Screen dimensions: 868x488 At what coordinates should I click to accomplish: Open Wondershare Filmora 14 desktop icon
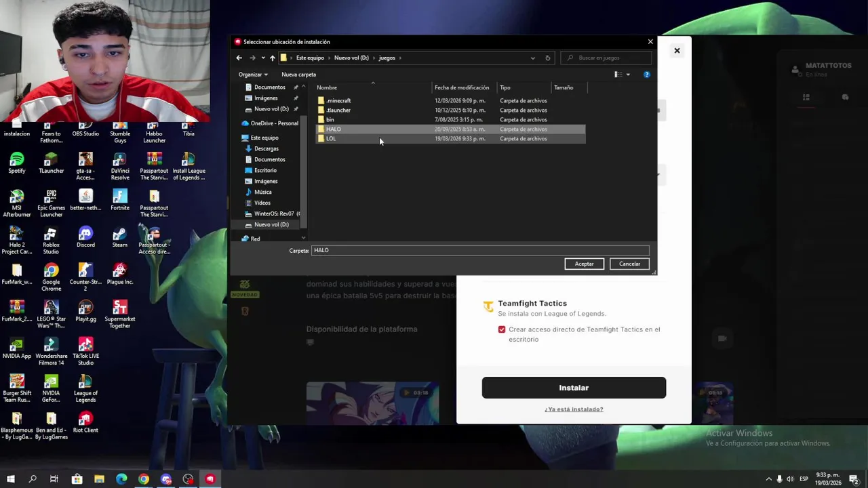51,352
